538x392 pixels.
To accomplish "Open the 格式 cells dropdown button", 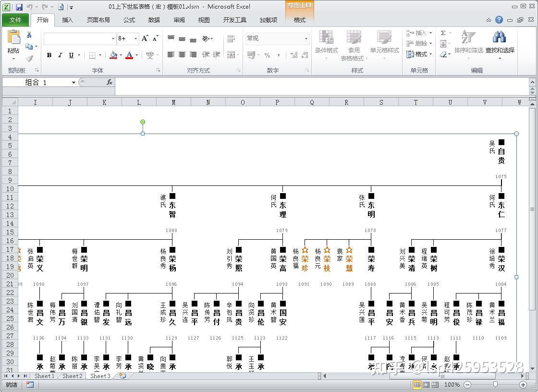I will point(418,54).
